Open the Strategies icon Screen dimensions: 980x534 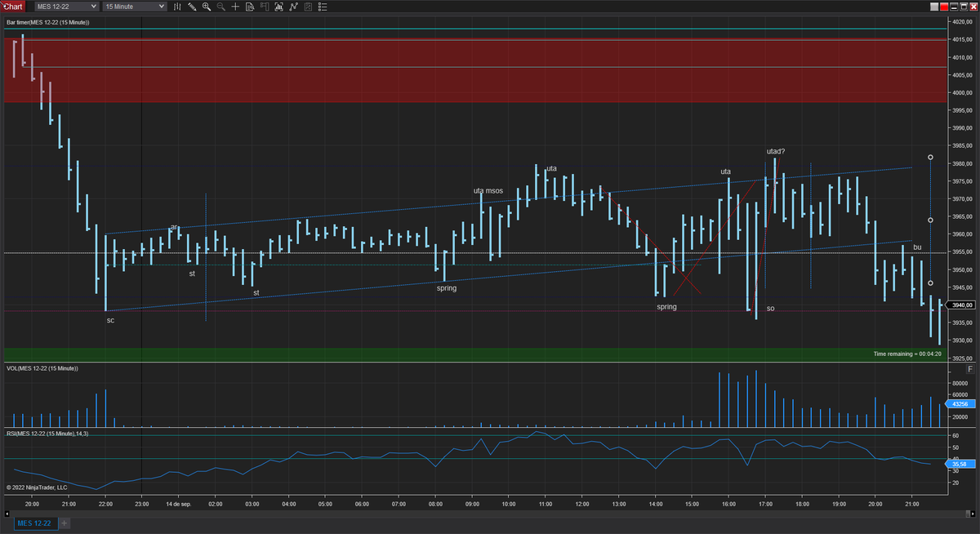[x=294, y=7]
